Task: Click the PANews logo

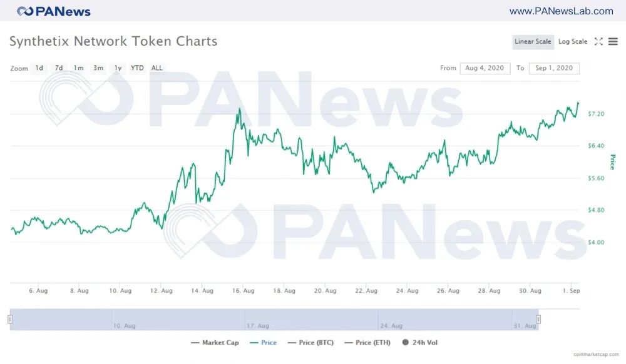Action: click(54, 11)
